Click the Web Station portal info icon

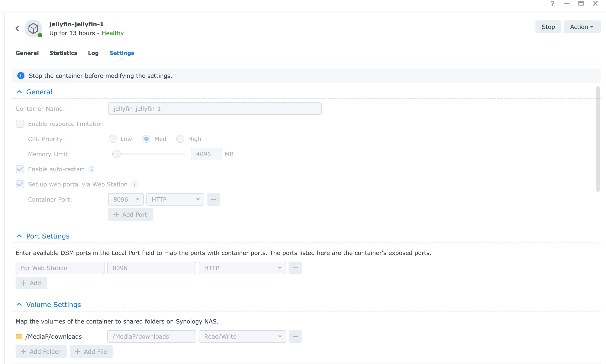[x=135, y=184]
